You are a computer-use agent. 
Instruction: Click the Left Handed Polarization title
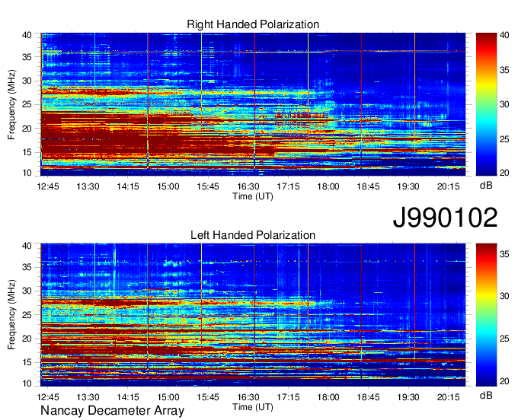pyautogui.click(x=253, y=235)
